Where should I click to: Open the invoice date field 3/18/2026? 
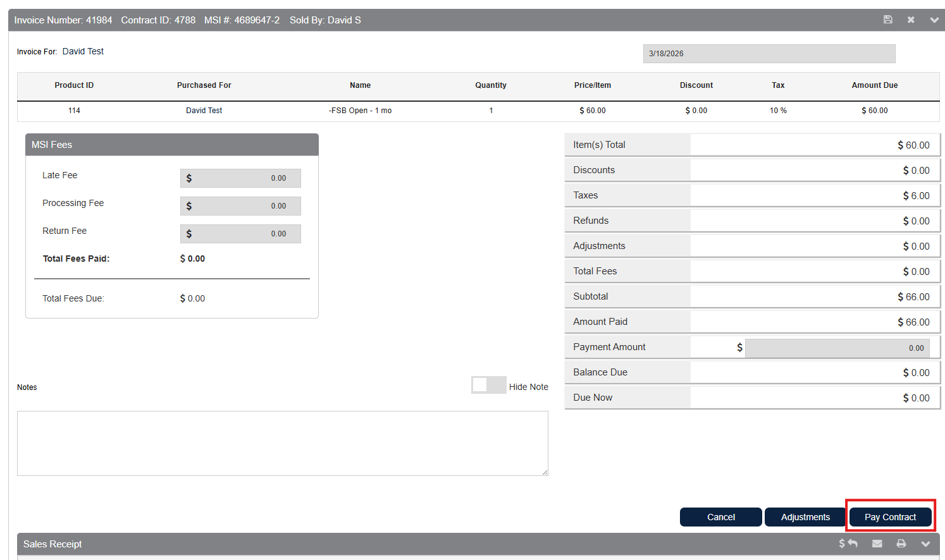(x=769, y=54)
